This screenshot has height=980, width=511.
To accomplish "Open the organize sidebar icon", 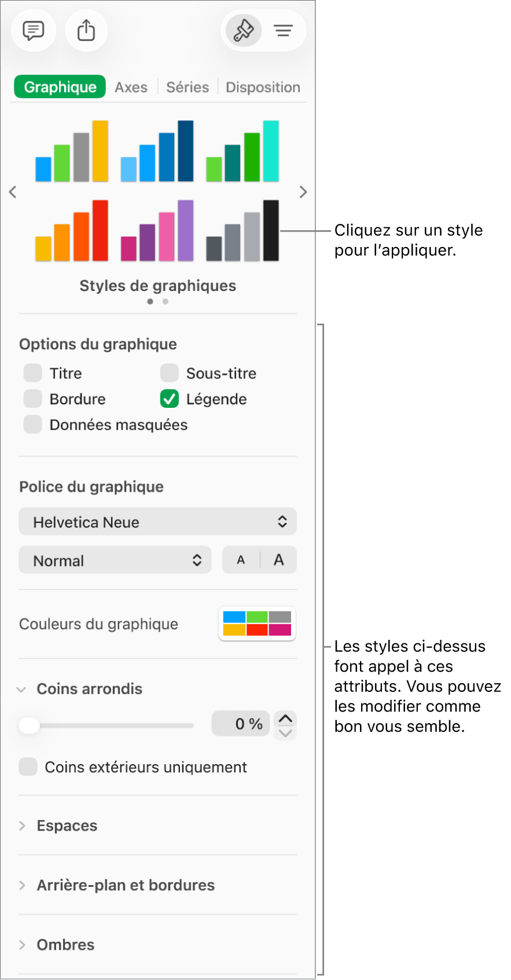I will click(x=283, y=30).
